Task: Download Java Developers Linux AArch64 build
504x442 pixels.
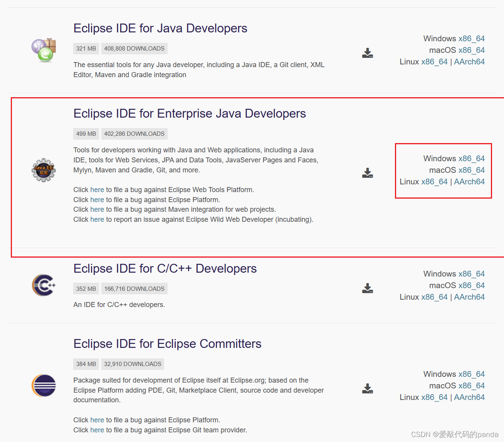Action: pos(469,62)
